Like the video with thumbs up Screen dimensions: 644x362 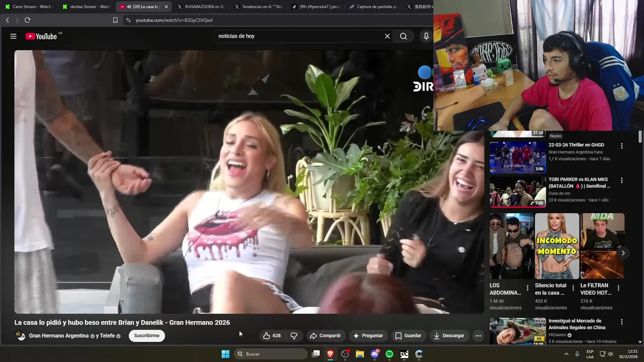(x=272, y=335)
